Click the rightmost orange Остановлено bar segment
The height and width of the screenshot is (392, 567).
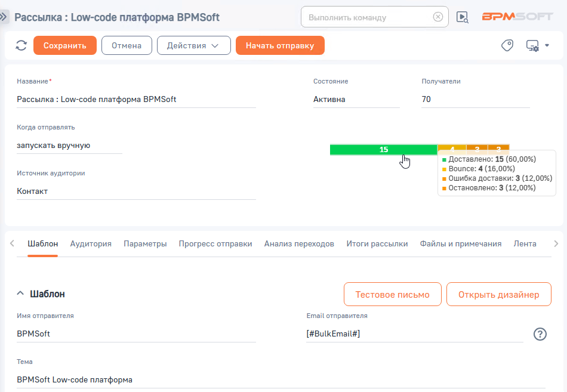pyautogui.click(x=498, y=147)
